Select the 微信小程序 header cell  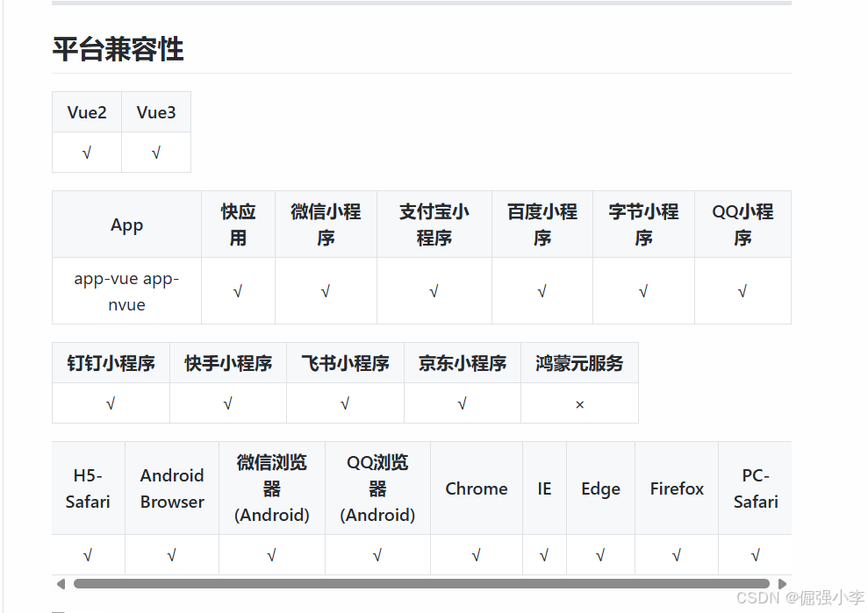pyautogui.click(x=326, y=224)
